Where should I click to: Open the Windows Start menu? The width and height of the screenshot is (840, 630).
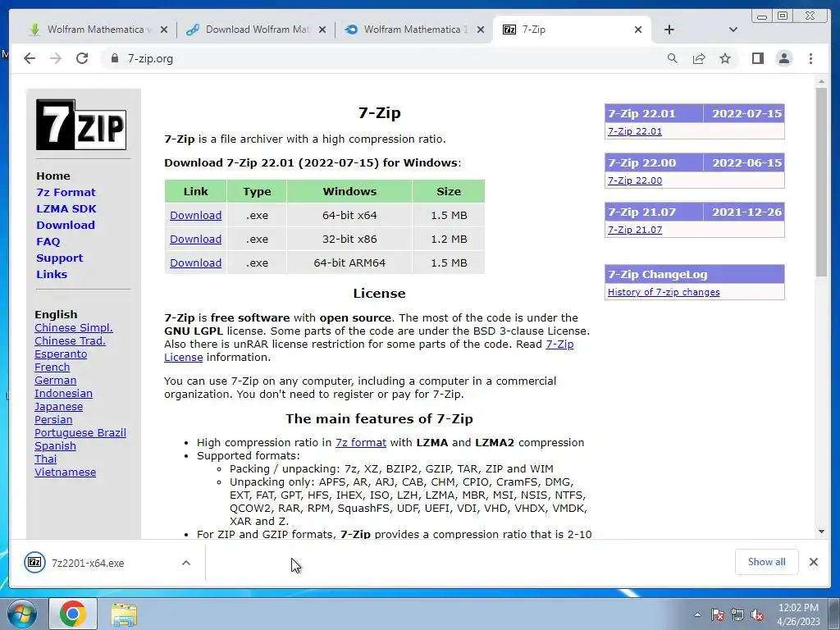click(22, 614)
